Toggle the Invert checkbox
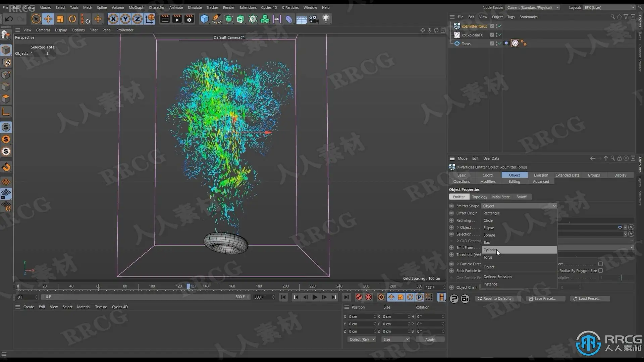Image resolution: width=644 pixels, height=362 pixels. [x=600, y=264]
